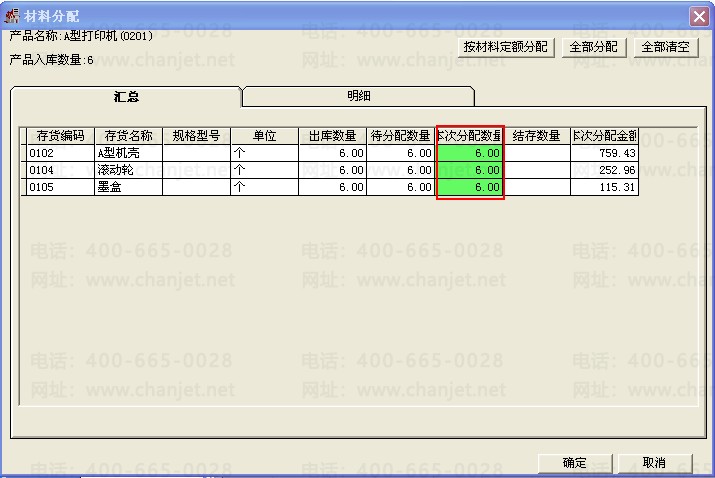Select the 存货编码 column header
The width and height of the screenshot is (715, 478).
61,136
